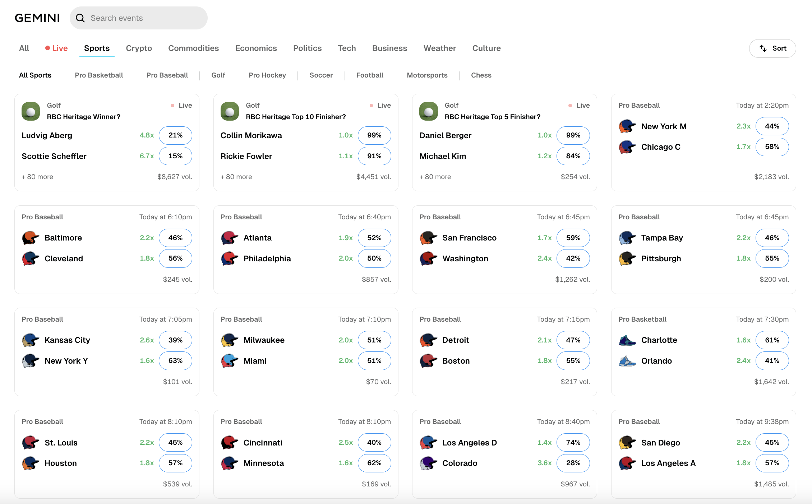Filter by Chess
Viewport: 812px width, 504px height.
tap(481, 75)
